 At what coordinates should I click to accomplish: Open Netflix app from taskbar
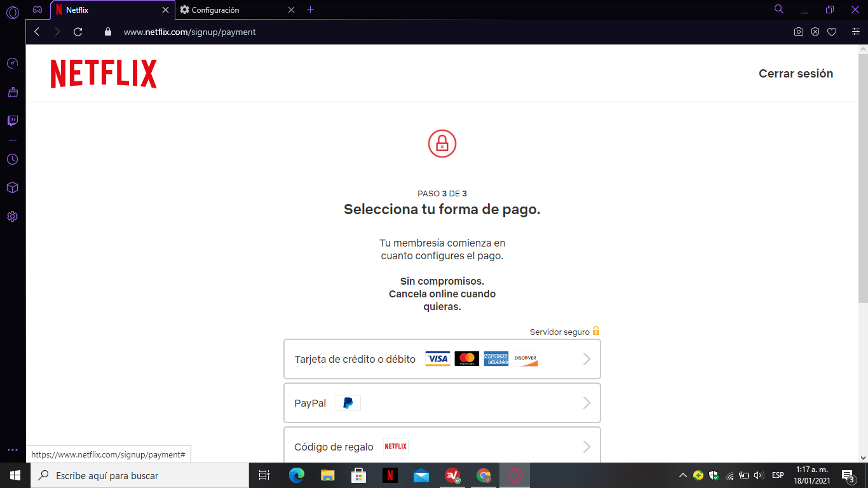pyautogui.click(x=390, y=475)
